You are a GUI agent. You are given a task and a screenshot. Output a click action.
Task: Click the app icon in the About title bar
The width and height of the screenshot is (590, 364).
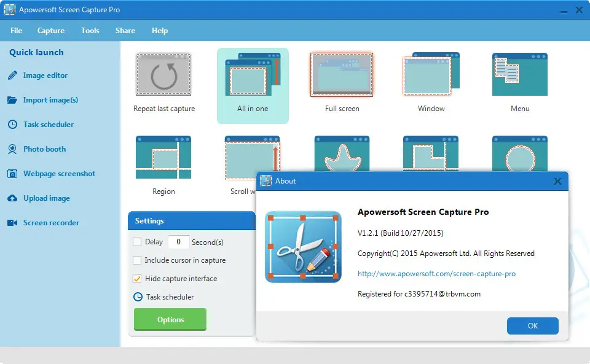tap(265, 180)
